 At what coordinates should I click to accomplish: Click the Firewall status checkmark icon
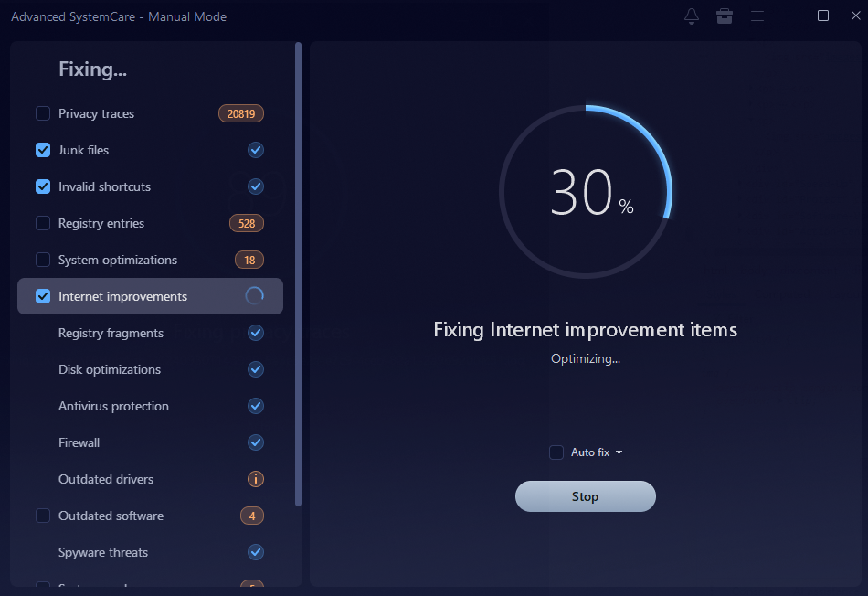pos(256,442)
